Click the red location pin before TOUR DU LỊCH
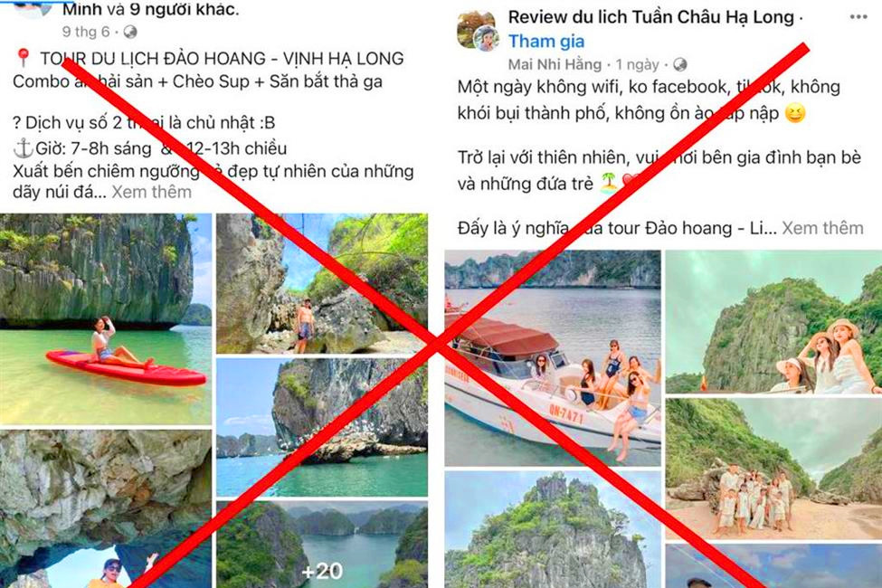 point(23,57)
